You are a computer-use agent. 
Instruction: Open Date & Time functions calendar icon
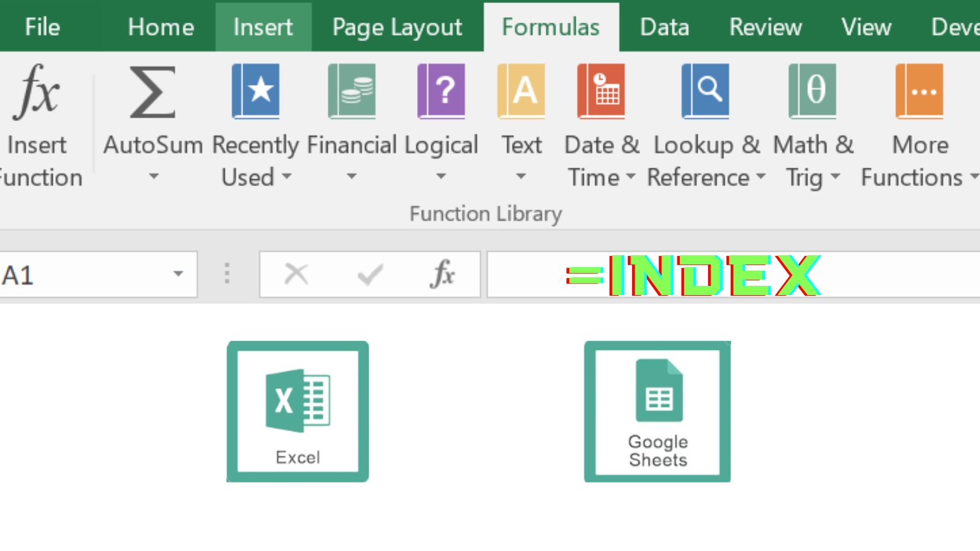pos(601,91)
